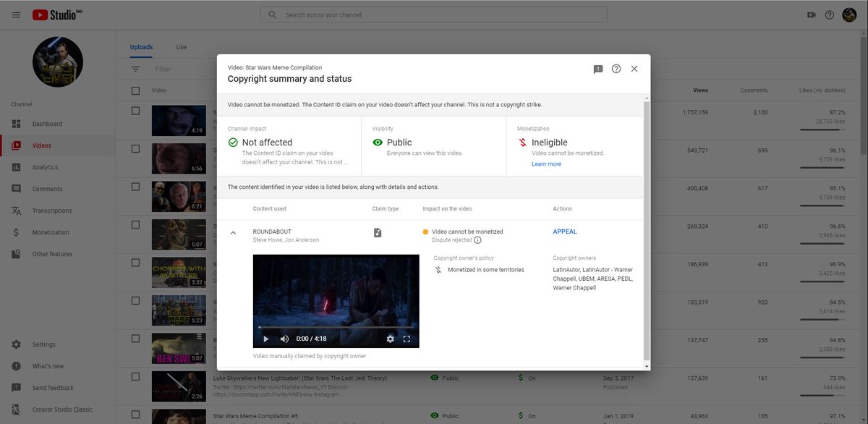Image resolution: width=868 pixels, height=424 pixels.
Task: Click the claim type music file icon
Action: [x=378, y=232]
